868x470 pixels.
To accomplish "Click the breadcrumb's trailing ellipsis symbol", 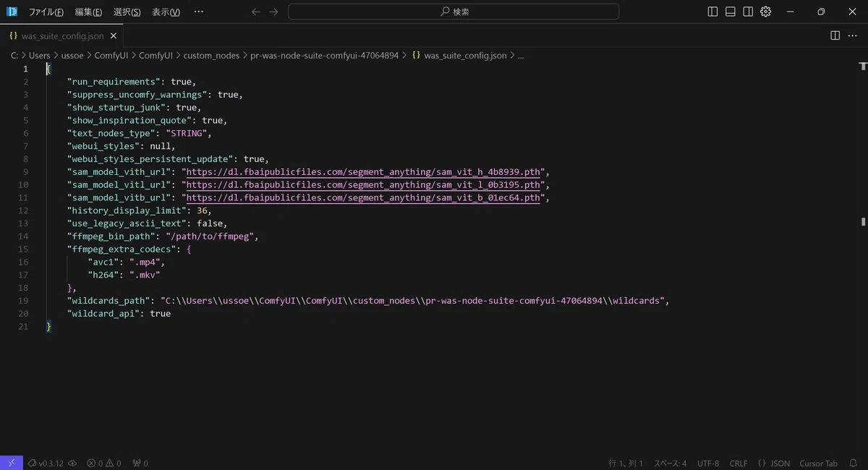I will coord(521,55).
